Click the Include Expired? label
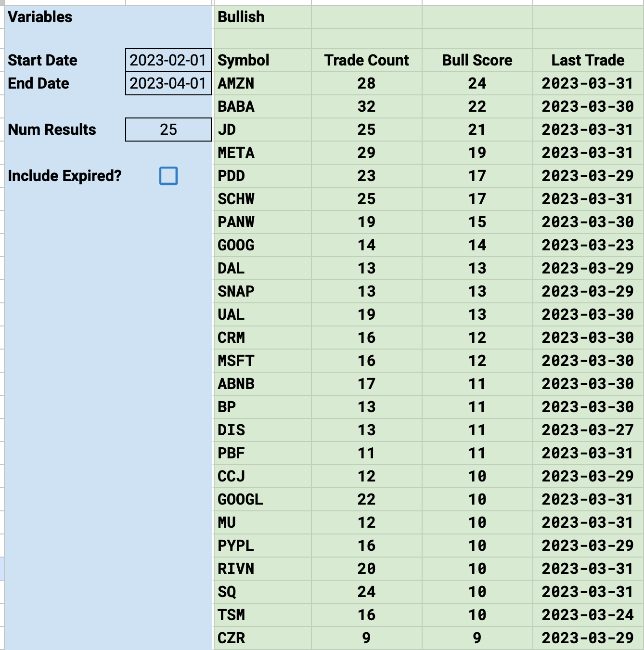The image size is (644, 650). pyautogui.click(x=64, y=176)
